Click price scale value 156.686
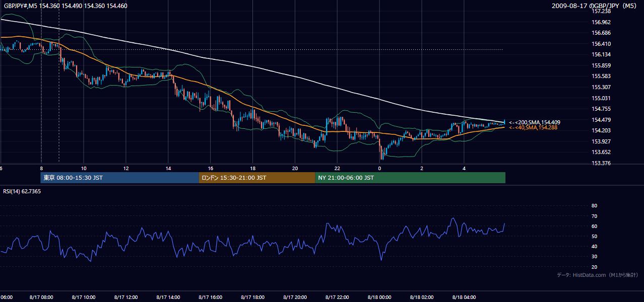The image size is (644, 302). (601, 33)
